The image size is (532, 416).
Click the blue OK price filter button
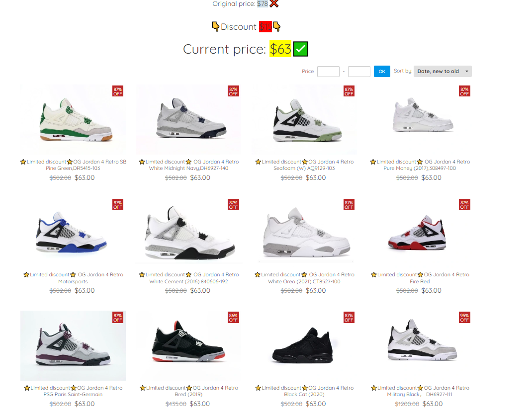(x=382, y=72)
